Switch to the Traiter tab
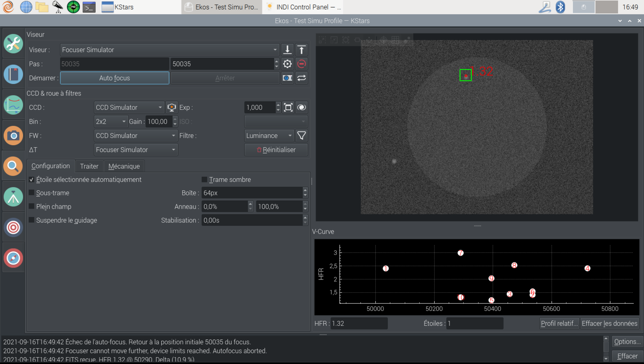Screen dimensions: 644x364 pyautogui.click(x=89, y=166)
